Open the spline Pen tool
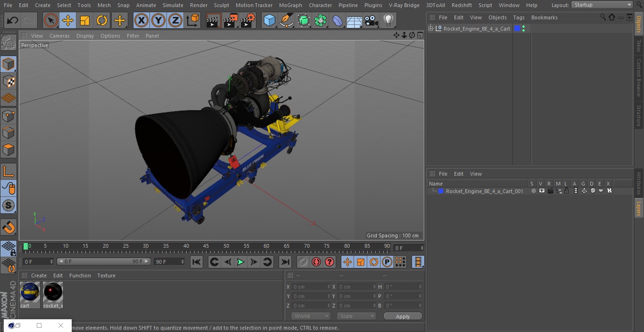 [286, 21]
